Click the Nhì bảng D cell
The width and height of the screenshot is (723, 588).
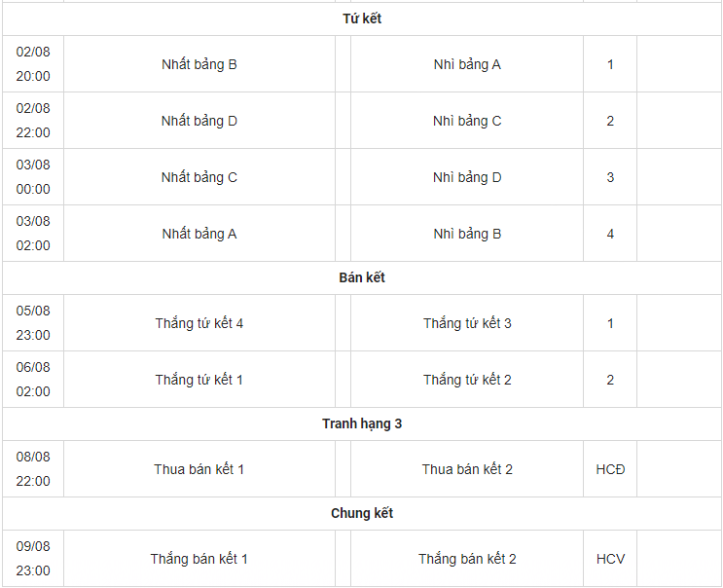click(x=467, y=177)
